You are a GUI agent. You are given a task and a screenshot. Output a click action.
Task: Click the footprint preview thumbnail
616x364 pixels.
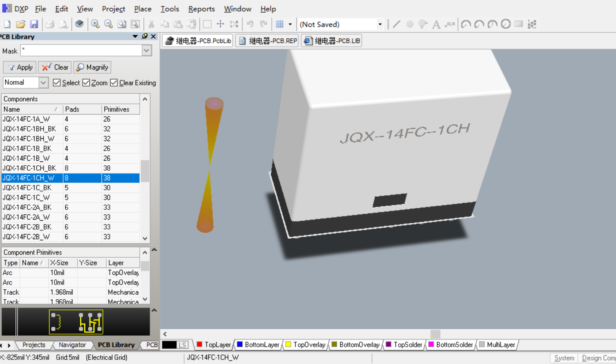(76, 322)
